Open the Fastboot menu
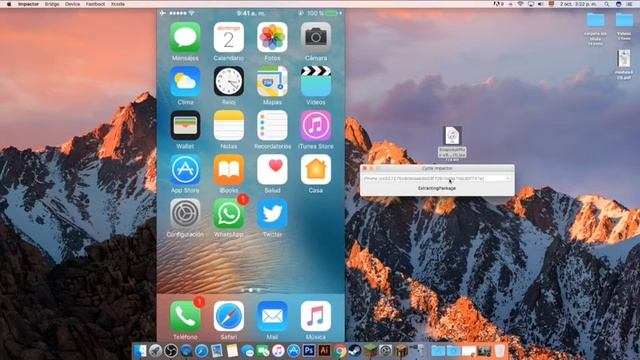 [96, 4]
